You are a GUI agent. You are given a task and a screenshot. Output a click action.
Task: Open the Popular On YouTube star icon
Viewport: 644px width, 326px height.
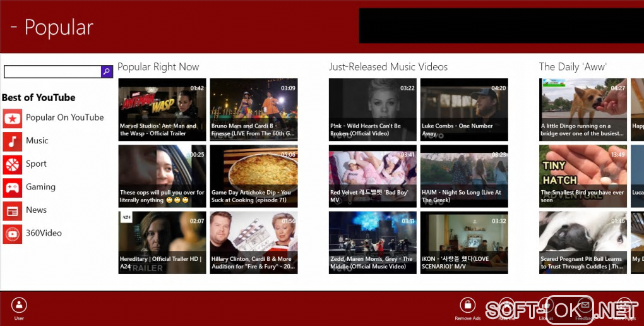[x=13, y=118]
